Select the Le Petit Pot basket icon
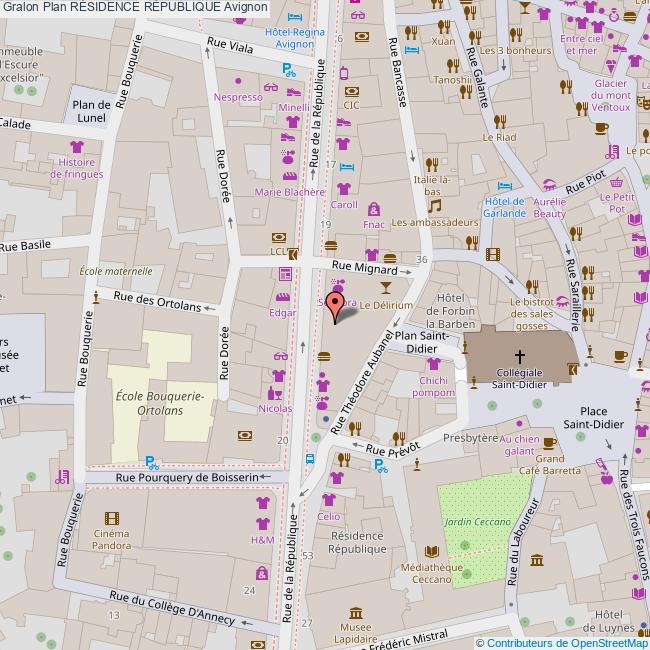 tap(616, 182)
